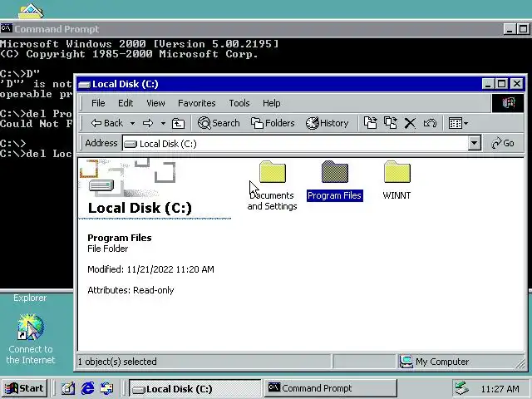The width and height of the screenshot is (532, 399).
Task: Click the Go button
Action: click(503, 143)
